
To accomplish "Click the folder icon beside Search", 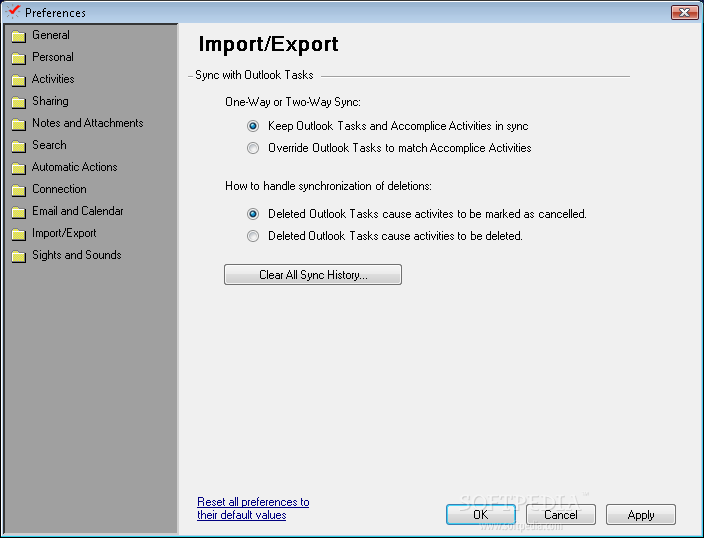I will [18, 146].
